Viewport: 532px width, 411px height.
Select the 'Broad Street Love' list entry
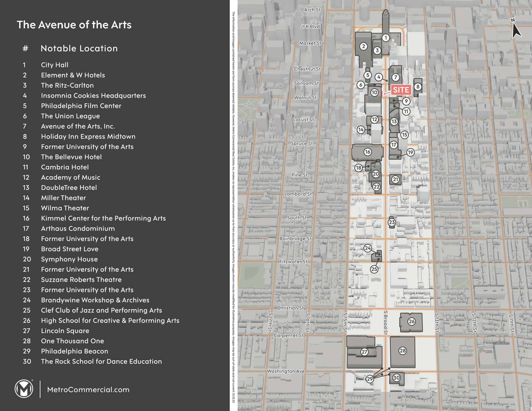70,249
